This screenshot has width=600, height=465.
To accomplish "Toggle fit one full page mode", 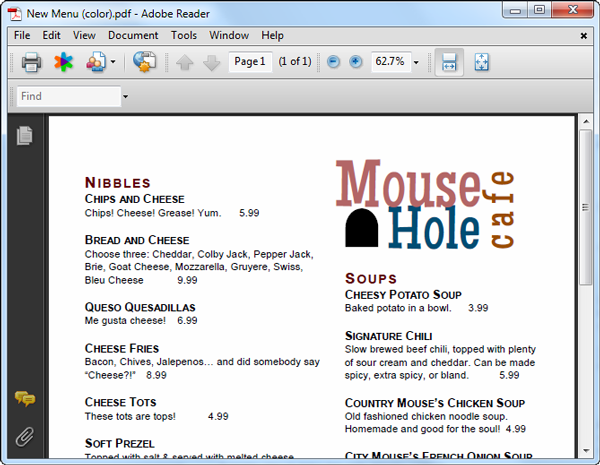I will [481, 62].
